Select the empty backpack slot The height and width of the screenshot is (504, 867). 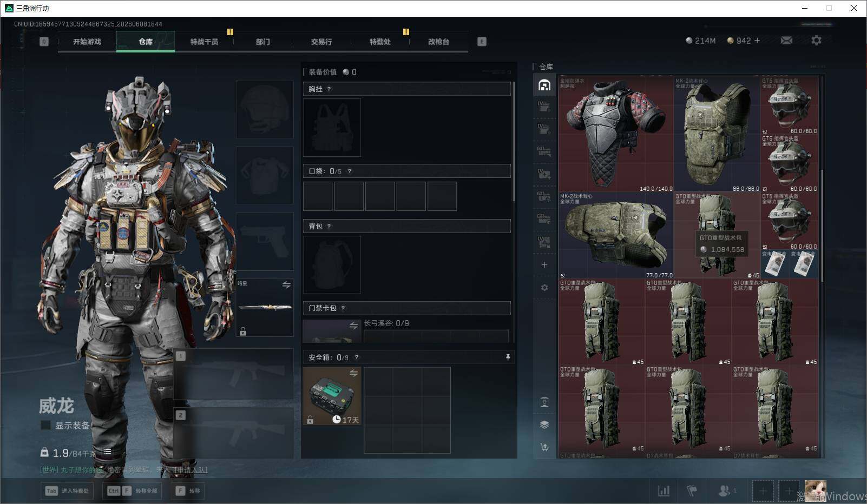click(x=332, y=265)
